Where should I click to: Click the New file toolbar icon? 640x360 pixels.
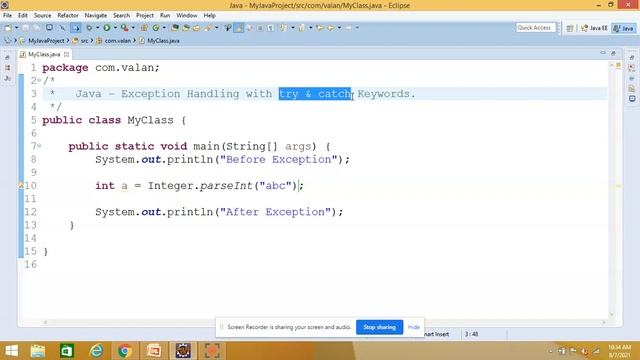pos(8,28)
